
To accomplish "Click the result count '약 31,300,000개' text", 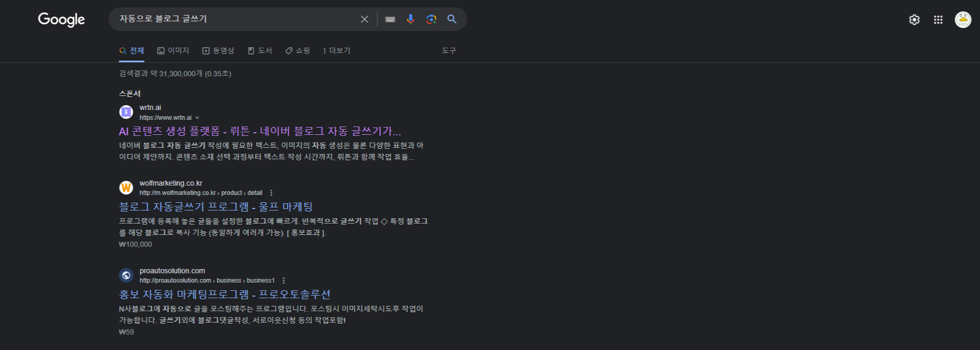I will point(176,74).
